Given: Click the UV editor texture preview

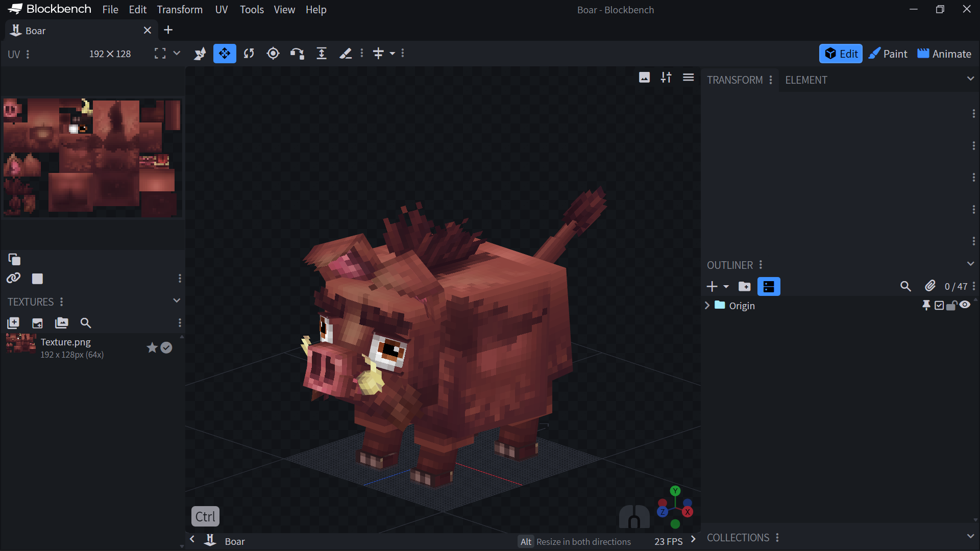Looking at the screenshot, I should point(92,158).
